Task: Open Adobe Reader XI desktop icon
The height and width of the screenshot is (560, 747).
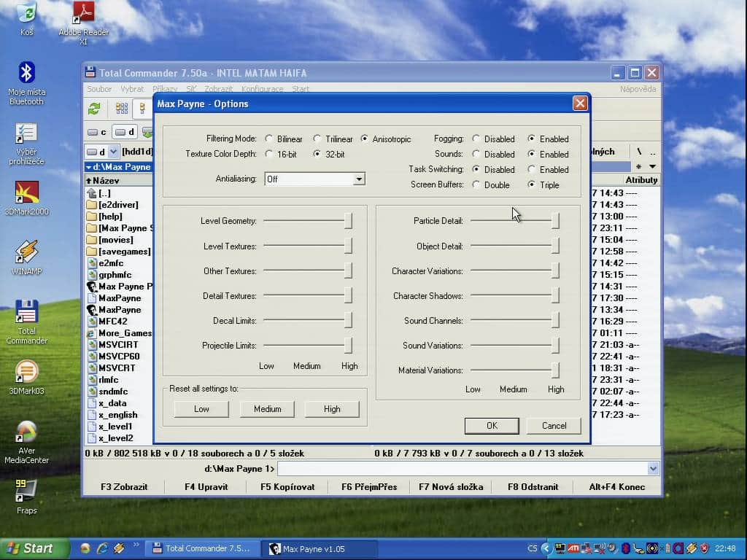Action: click(83, 23)
